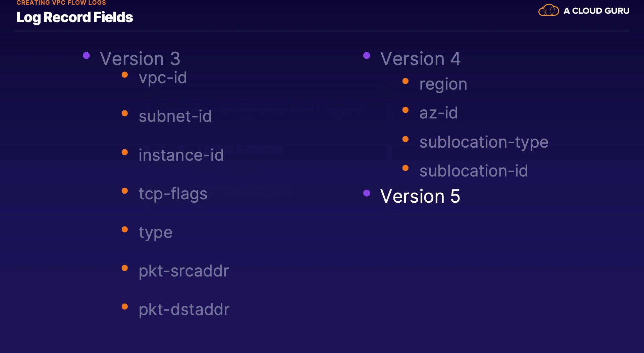Click the "pkt-dstaddr" field entry

[184, 310]
